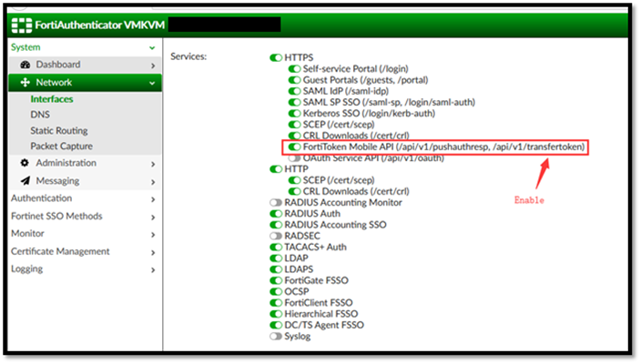The image size is (641, 364).
Task: Go to Static Routing page
Action: point(59,131)
